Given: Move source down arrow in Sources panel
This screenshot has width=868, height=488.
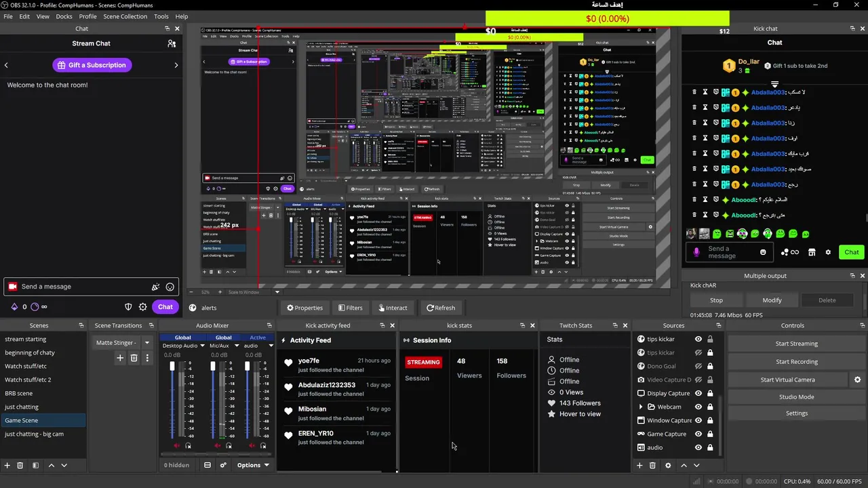Looking at the screenshot, I should click(x=696, y=466).
